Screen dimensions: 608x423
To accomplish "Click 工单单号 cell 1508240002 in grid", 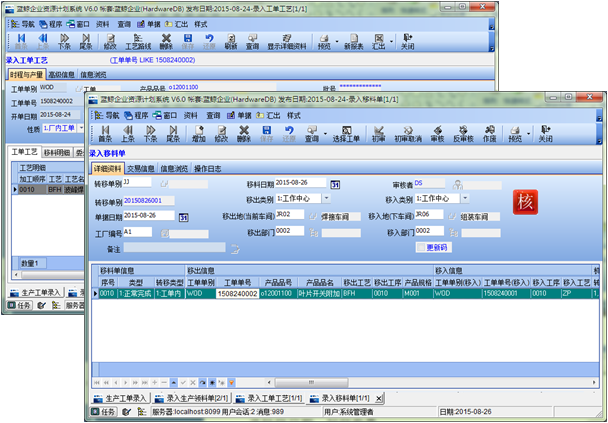I will click(237, 294).
